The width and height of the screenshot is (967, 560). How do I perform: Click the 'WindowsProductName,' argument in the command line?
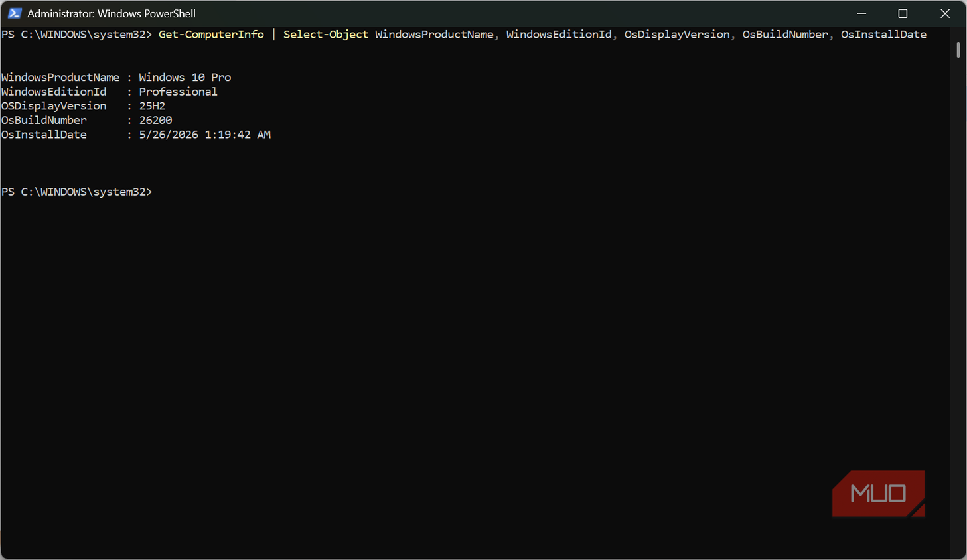point(437,35)
